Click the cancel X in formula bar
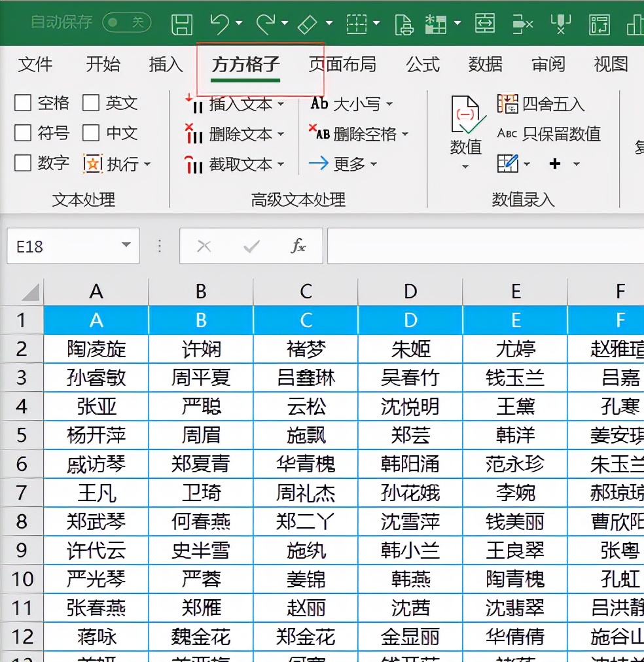This screenshot has height=662, width=644. pos(204,246)
